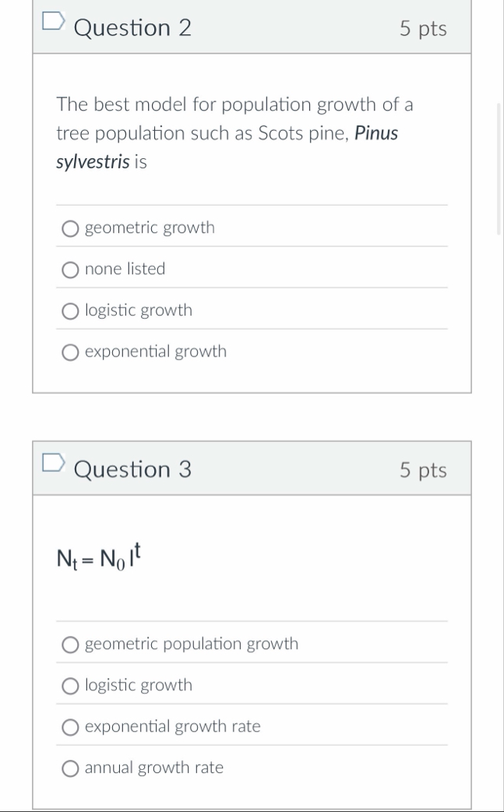Click the bold italic 'Pinus sylvestris' text

[x=376, y=133]
